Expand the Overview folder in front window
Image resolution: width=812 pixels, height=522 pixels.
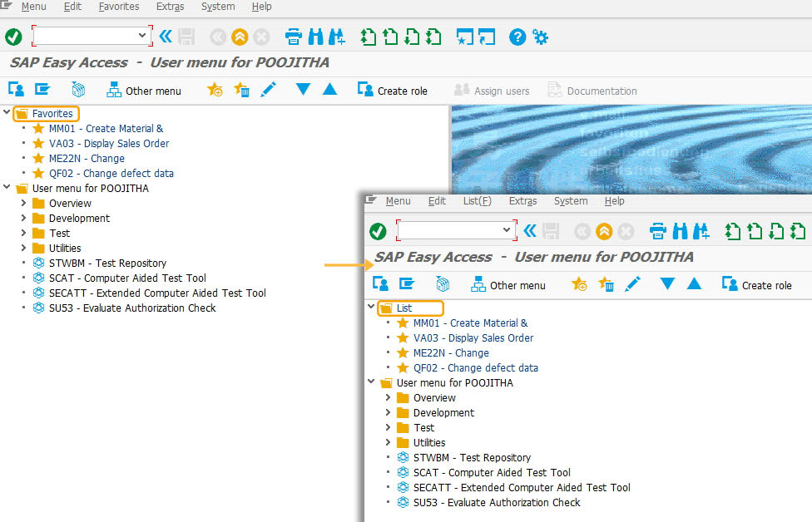tap(388, 397)
